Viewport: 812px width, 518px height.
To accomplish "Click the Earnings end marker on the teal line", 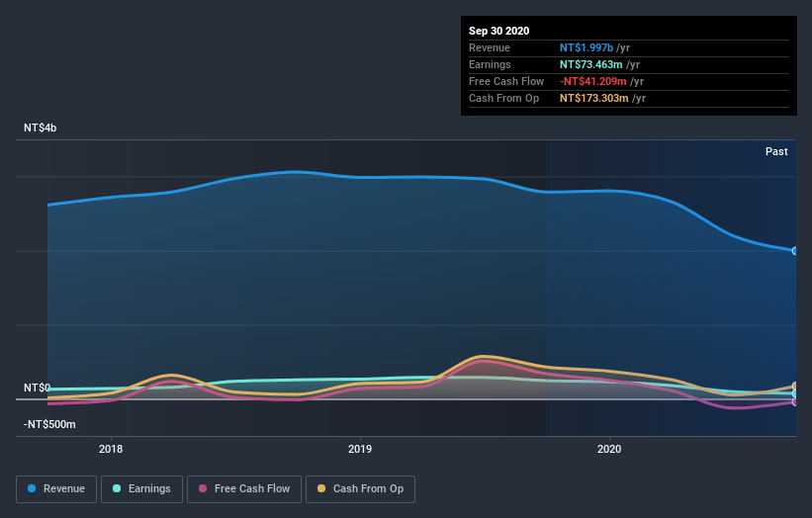I will [795, 393].
